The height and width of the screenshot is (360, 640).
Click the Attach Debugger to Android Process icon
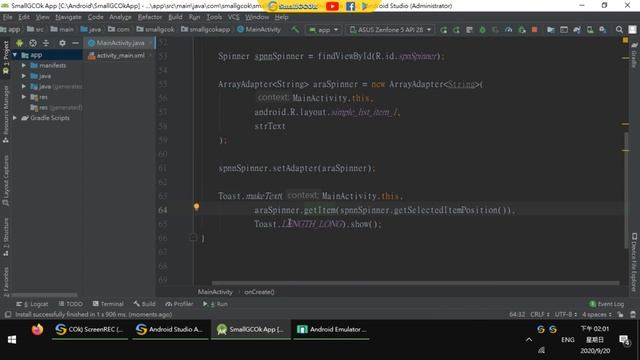click(522, 30)
